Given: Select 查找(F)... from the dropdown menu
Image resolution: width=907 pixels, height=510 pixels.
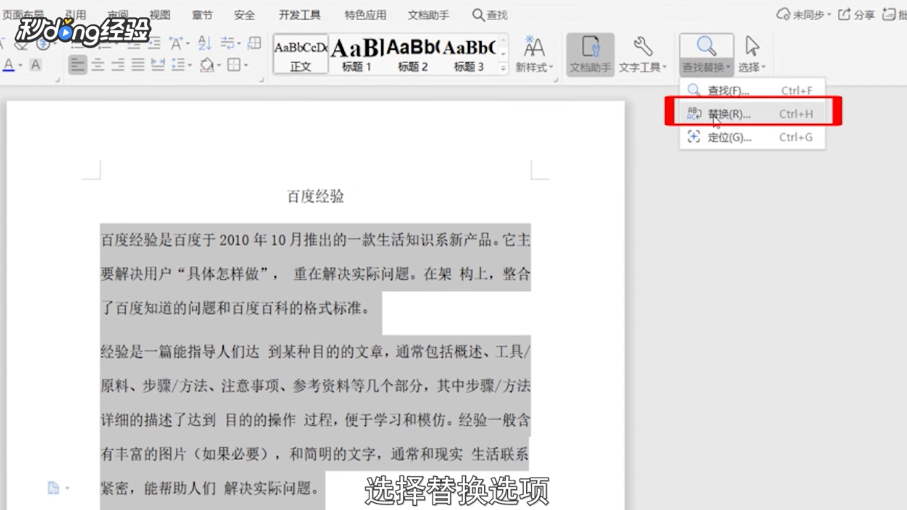Looking at the screenshot, I should (752, 90).
